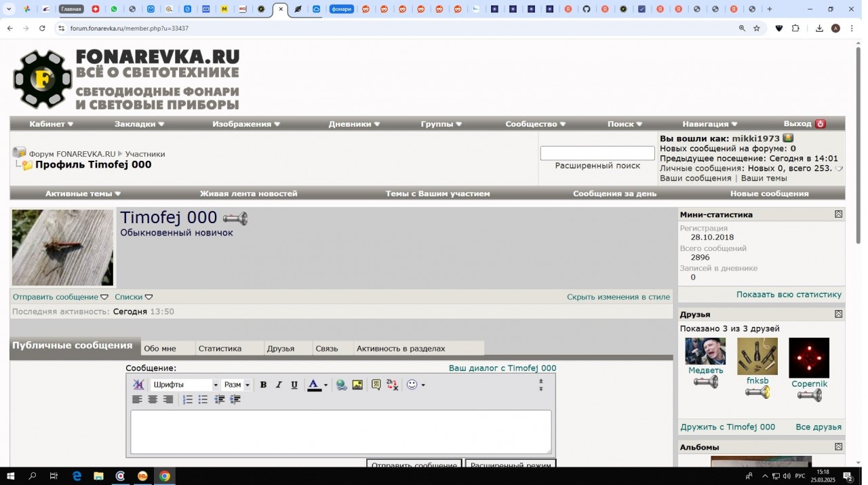
Task: Open the Ваши сообщения link
Action: (695, 178)
